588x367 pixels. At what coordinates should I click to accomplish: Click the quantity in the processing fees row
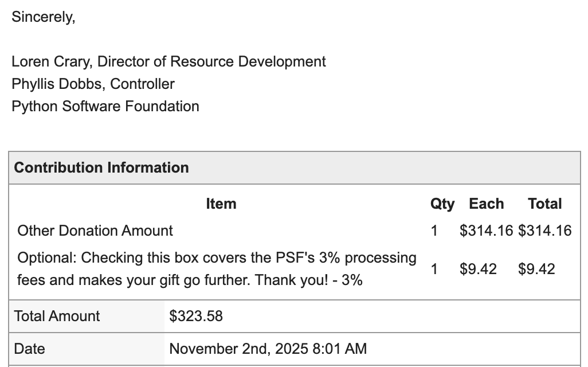coord(434,269)
